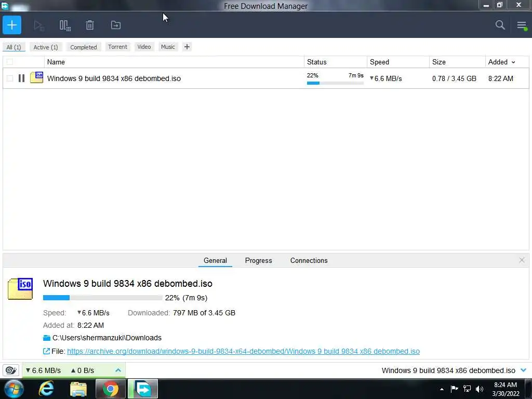Image resolution: width=532 pixels, height=399 pixels.
Task: Tick checkbox for Windows 9 iso row
Action: click(x=10, y=78)
